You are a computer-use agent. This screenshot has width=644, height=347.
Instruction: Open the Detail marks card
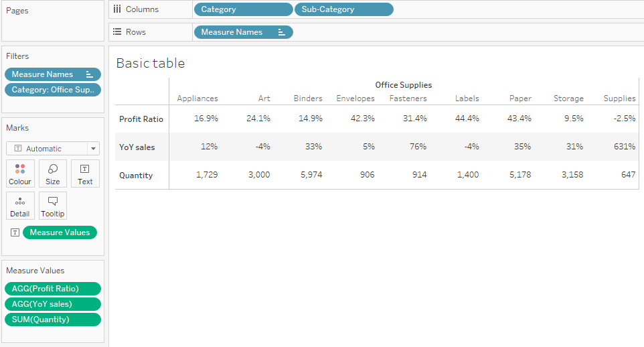(20, 206)
